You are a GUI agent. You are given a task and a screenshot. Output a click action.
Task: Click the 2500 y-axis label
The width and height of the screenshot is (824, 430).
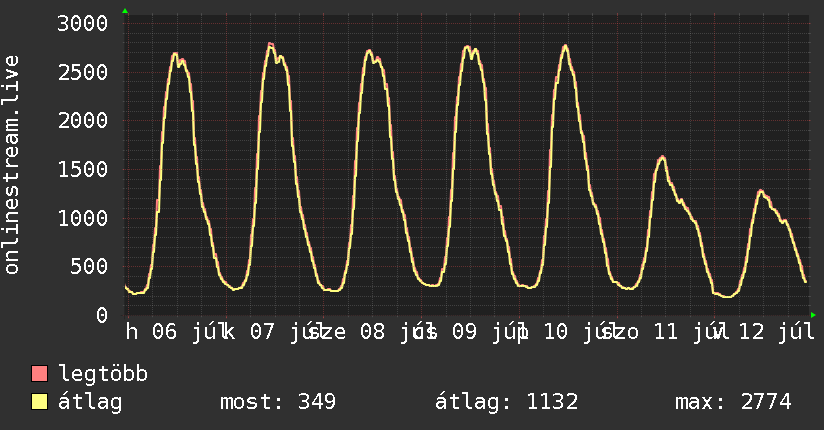pyautogui.click(x=83, y=73)
